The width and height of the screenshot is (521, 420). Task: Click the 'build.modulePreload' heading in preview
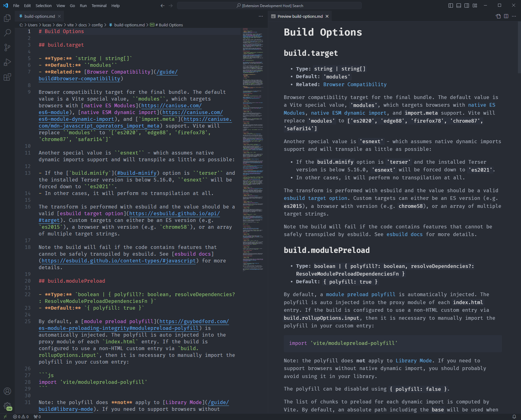click(x=326, y=250)
